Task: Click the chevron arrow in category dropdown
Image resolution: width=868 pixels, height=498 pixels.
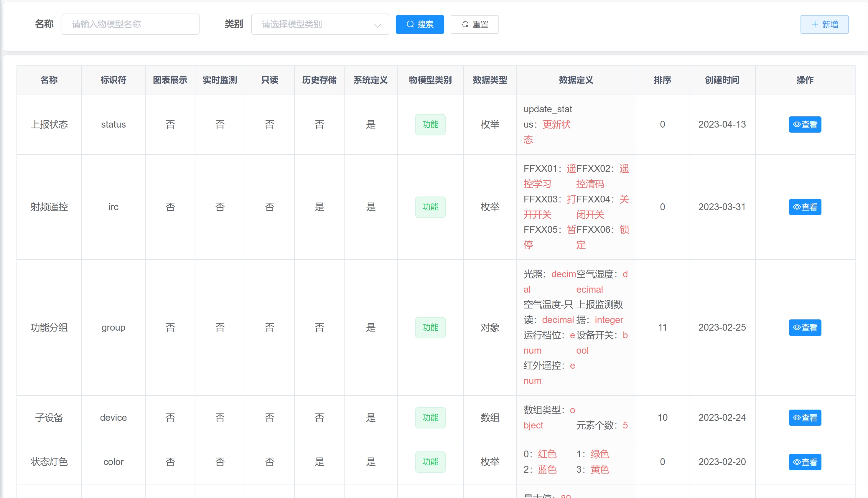Action: [x=377, y=25]
